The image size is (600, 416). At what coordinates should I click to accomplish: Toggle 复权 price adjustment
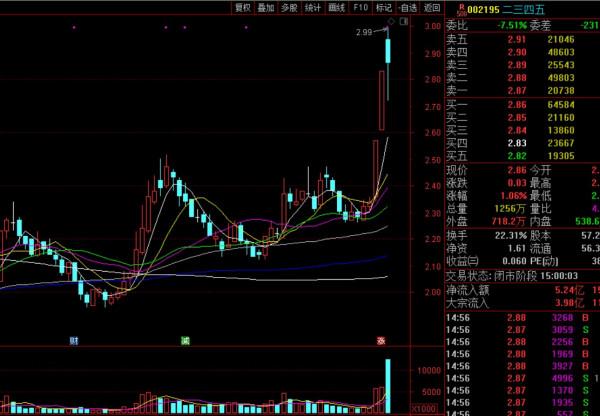242,7
